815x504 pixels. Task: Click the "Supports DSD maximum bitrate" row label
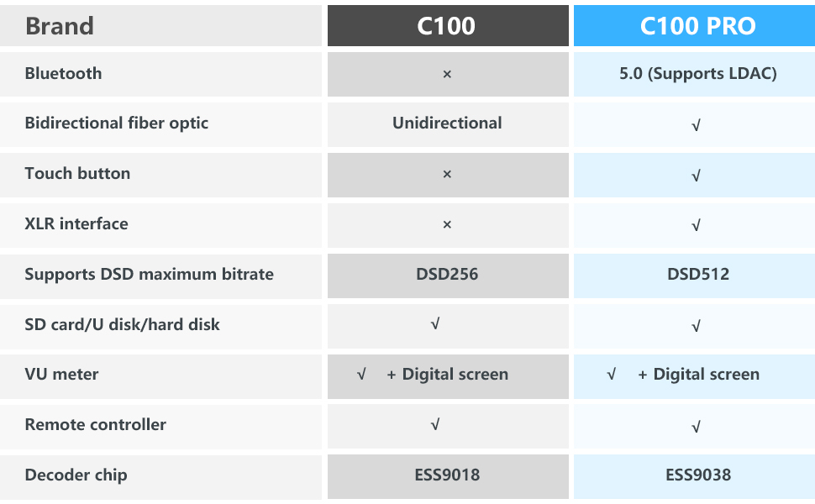(149, 275)
